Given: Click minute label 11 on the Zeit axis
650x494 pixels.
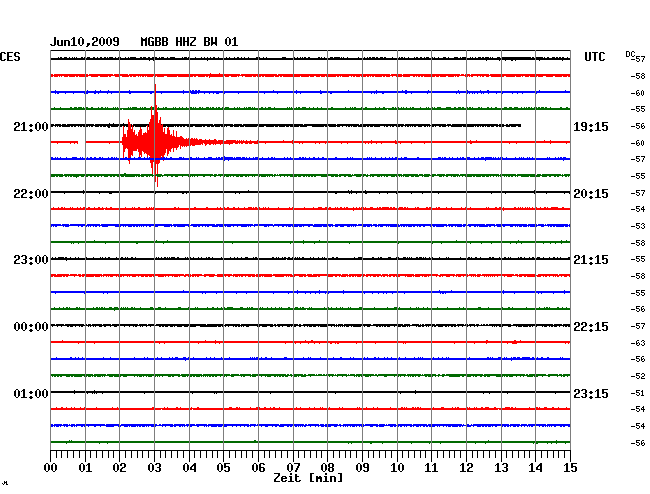Looking at the screenshot, I should (432, 468).
